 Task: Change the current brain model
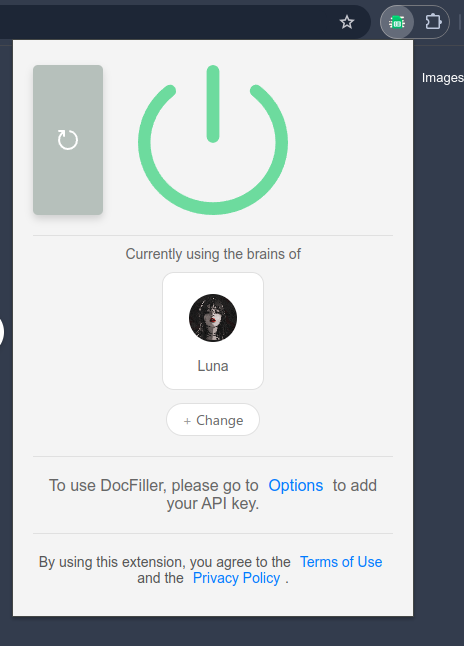[213, 420]
